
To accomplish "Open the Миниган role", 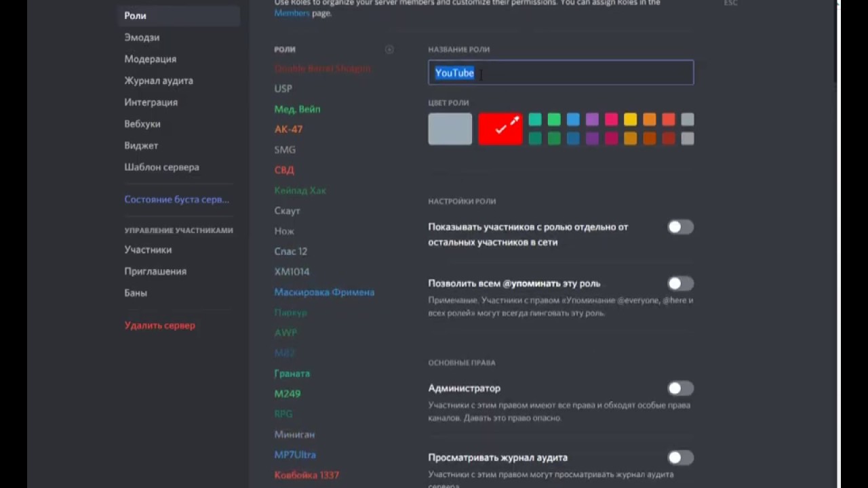I will [x=294, y=434].
